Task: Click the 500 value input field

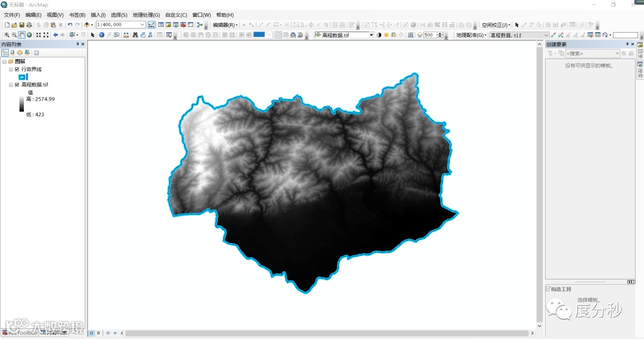Action: coord(430,35)
